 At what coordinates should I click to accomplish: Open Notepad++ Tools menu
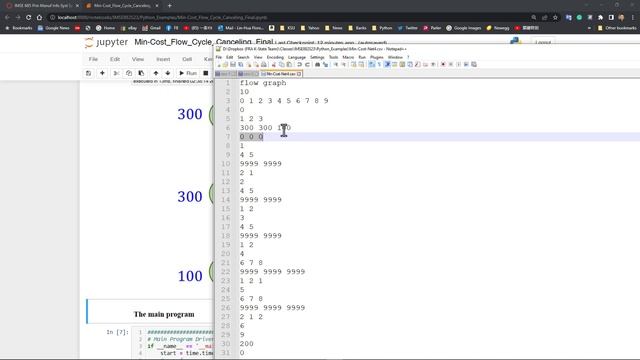click(333, 57)
